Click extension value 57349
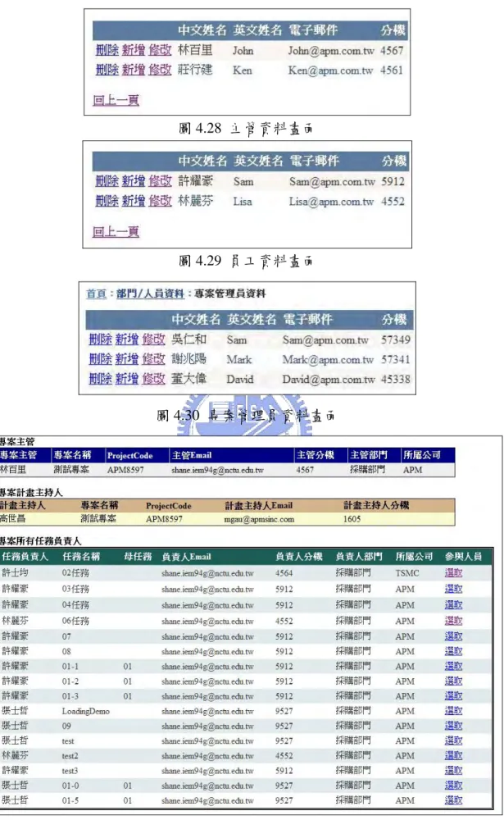The height and width of the screenshot is (820, 504). (x=395, y=340)
